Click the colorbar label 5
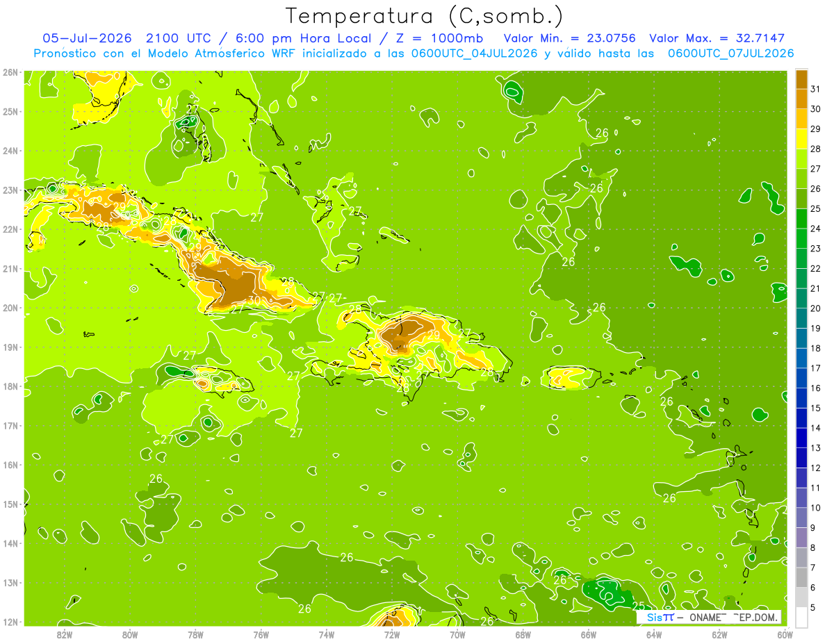The width and height of the screenshot is (834, 644). tap(813, 608)
